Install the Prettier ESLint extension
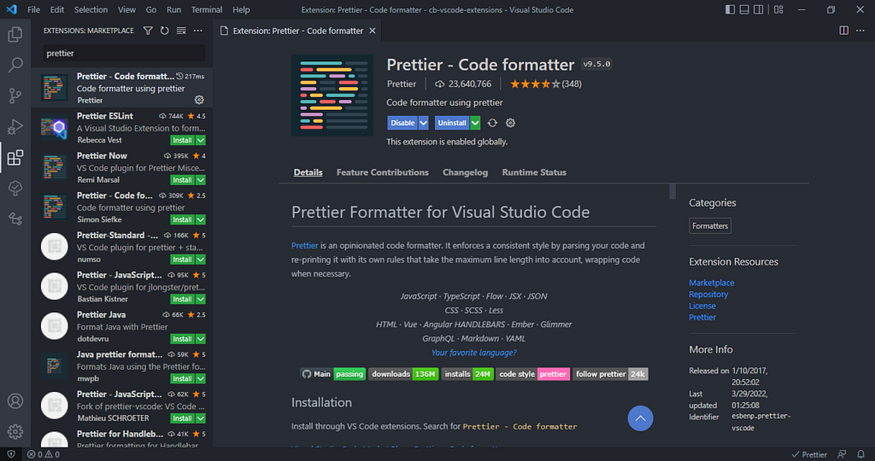 tap(182, 140)
